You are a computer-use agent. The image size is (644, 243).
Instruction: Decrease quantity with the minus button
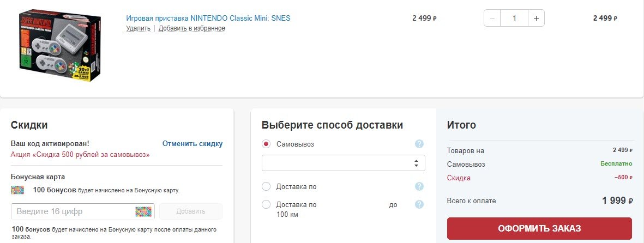click(x=492, y=18)
